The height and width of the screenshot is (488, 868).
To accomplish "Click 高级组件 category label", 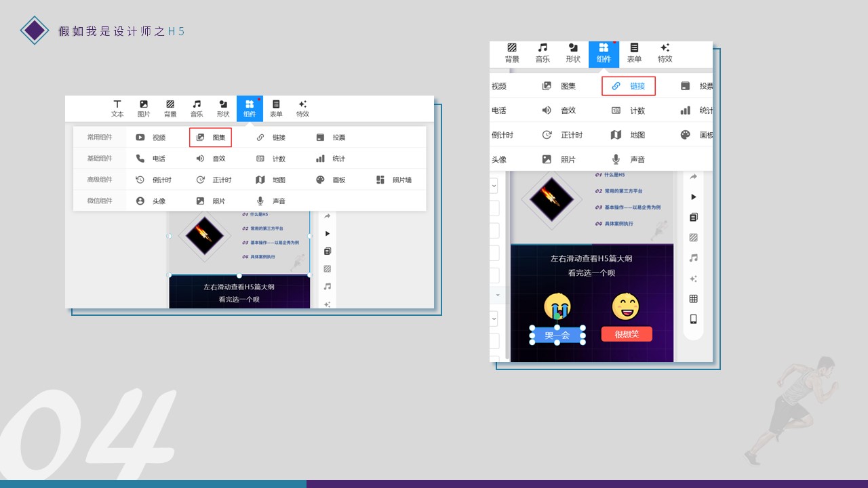I will [100, 180].
